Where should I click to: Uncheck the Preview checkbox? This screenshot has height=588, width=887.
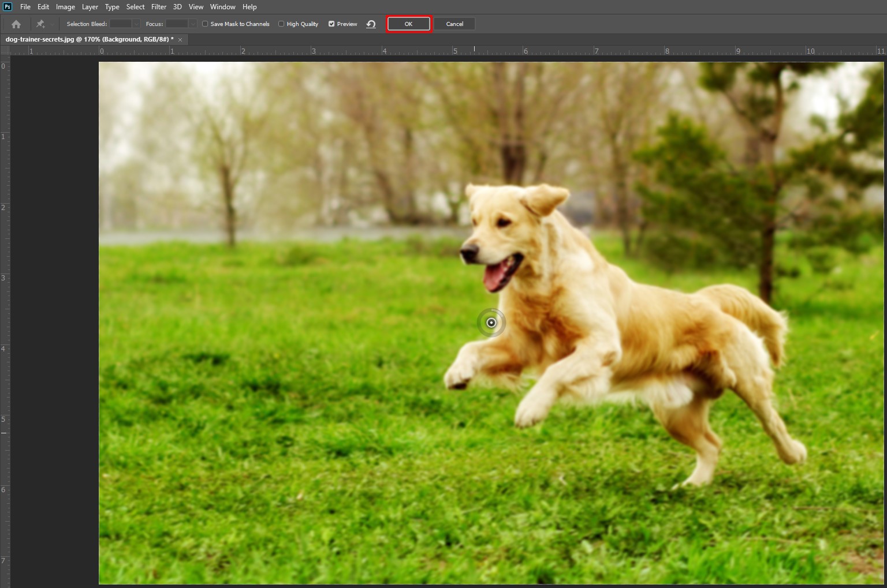click(x=331, y=24)
